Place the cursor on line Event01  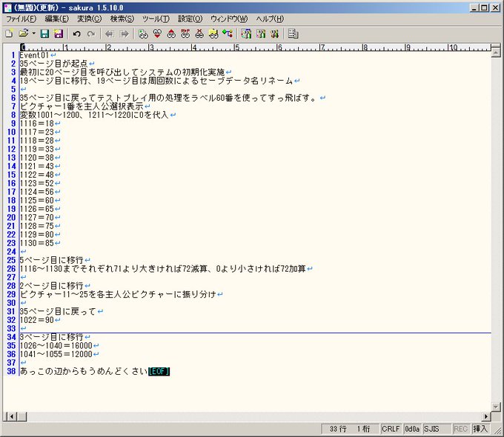point(34,55)
